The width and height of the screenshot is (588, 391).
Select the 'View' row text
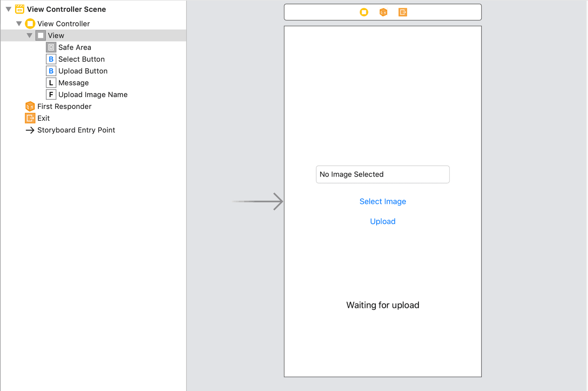56,36
